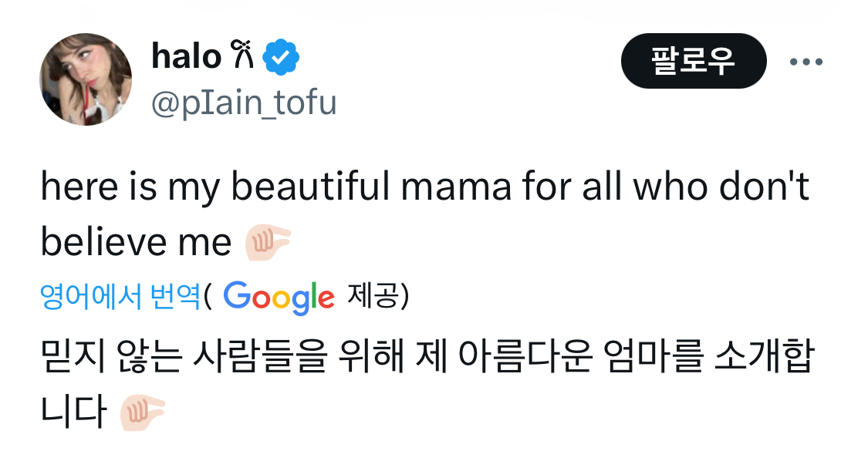The height and width of the screenshot is (468, 868).
Task: Click the blue verified checkmark badge
Action: coord(281,56)
